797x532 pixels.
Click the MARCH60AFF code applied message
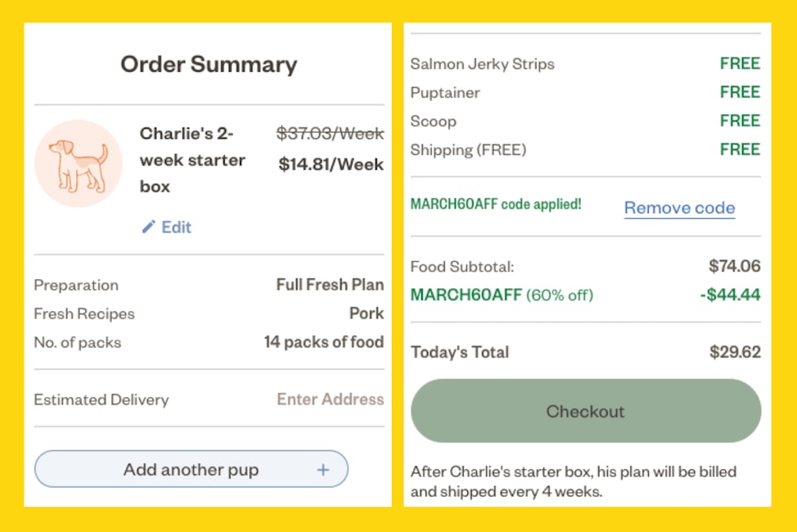click(496, 204)
